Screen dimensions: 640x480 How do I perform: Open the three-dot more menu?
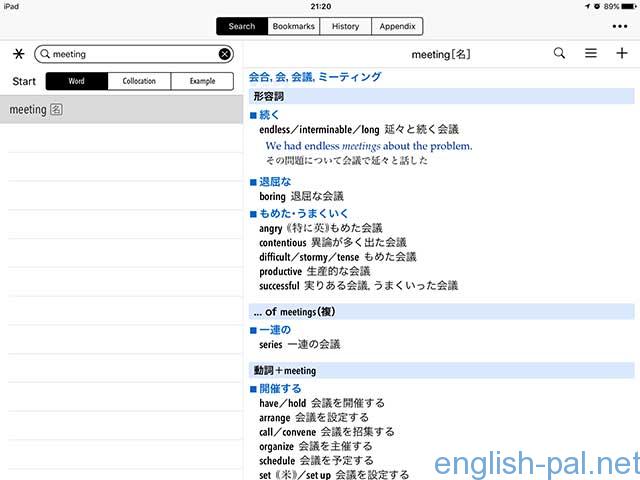(x=621, y=26)
